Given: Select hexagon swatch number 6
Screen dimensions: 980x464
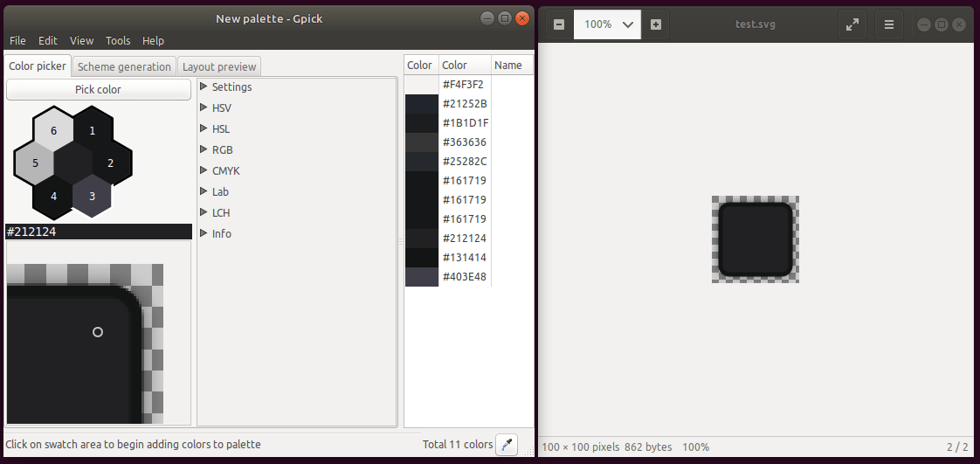Looking at the screenshot, I should coord(54,131).
